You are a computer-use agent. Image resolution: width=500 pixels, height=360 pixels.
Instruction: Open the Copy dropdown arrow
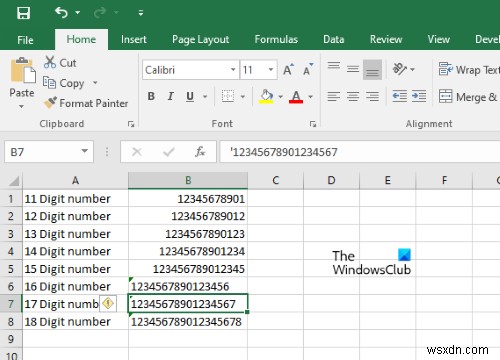point(95,83)
